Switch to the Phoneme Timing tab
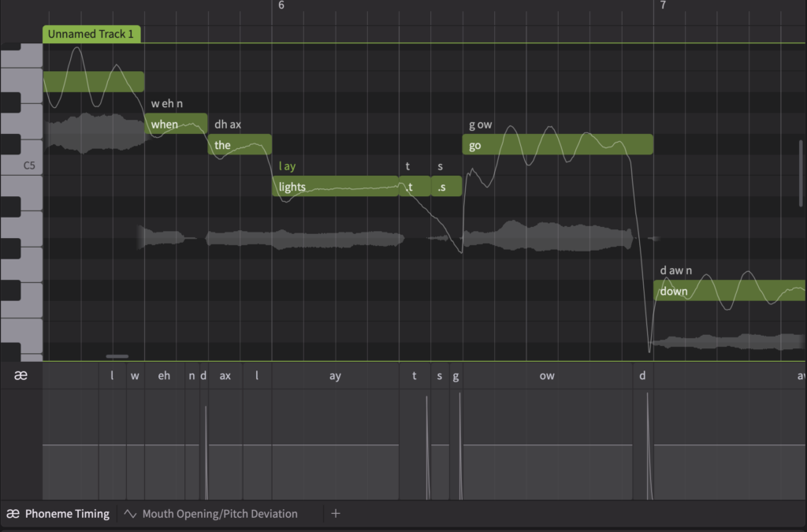 pyautogui.click(x=58, y=514)
